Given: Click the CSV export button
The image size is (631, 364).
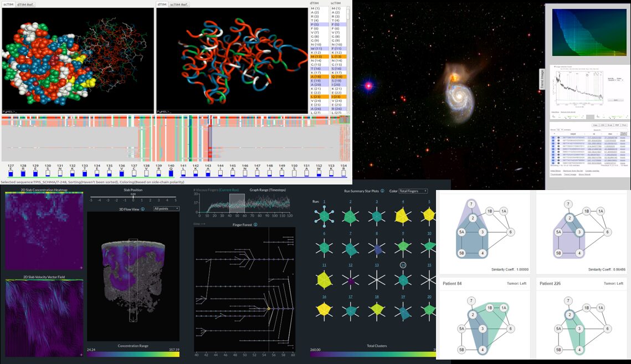Looking at the screenshot, I should click(x=601, y=125).
